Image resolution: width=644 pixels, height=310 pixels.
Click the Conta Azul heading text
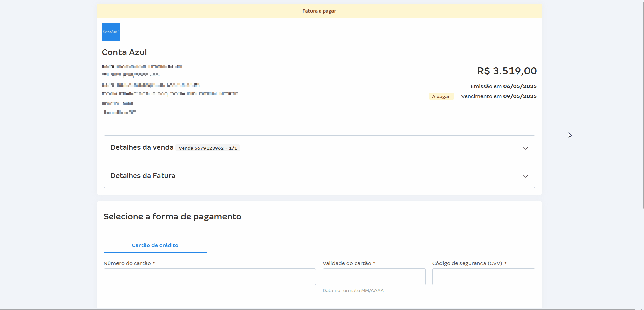[x=124, y=52]
